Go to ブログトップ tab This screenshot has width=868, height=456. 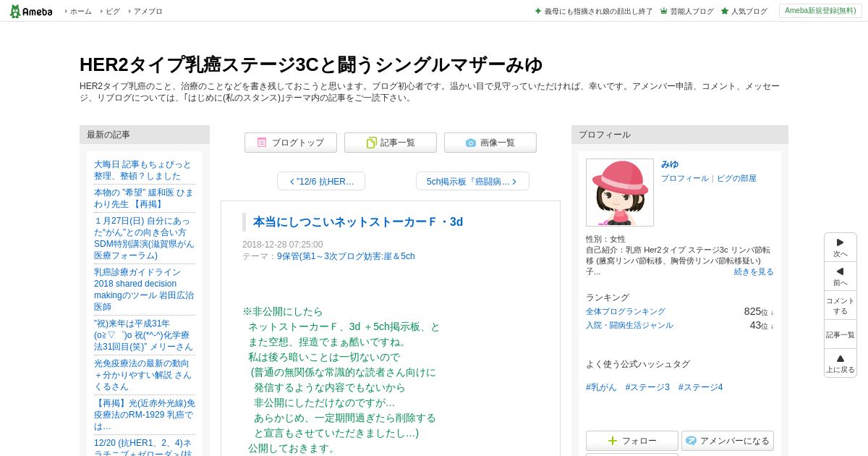click(291, 143)
